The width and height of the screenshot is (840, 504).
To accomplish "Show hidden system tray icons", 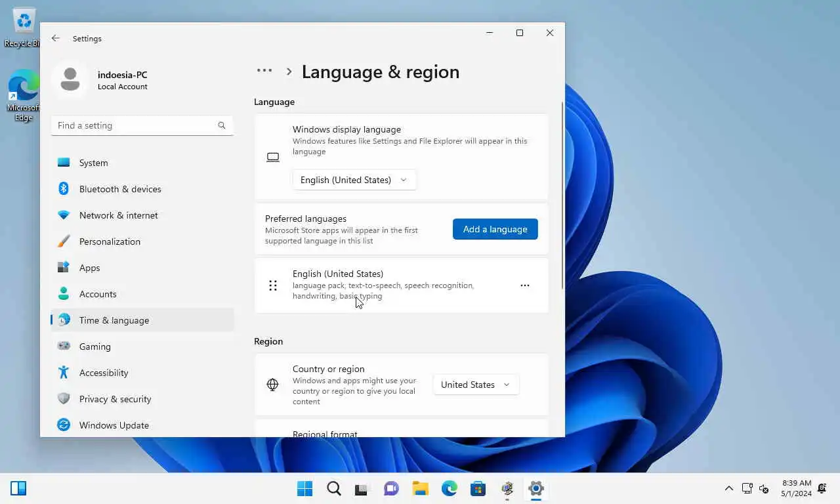I will [x=728, y=488].
